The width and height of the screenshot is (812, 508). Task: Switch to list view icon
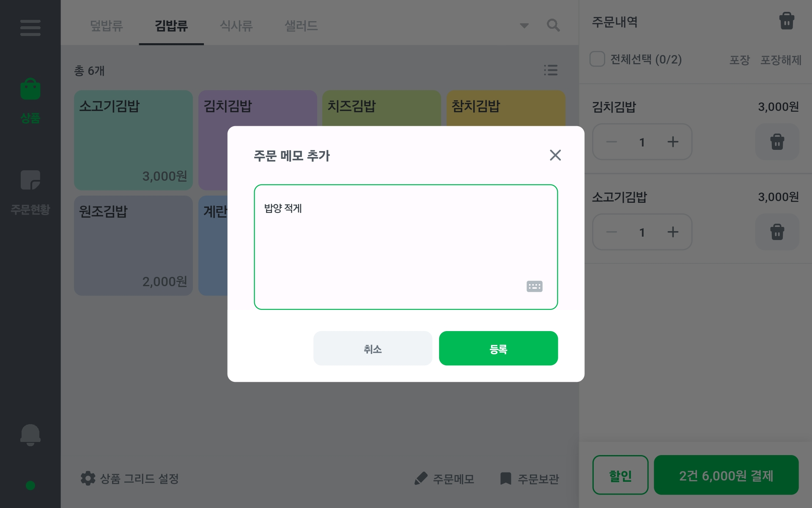[x=551, y=70]
